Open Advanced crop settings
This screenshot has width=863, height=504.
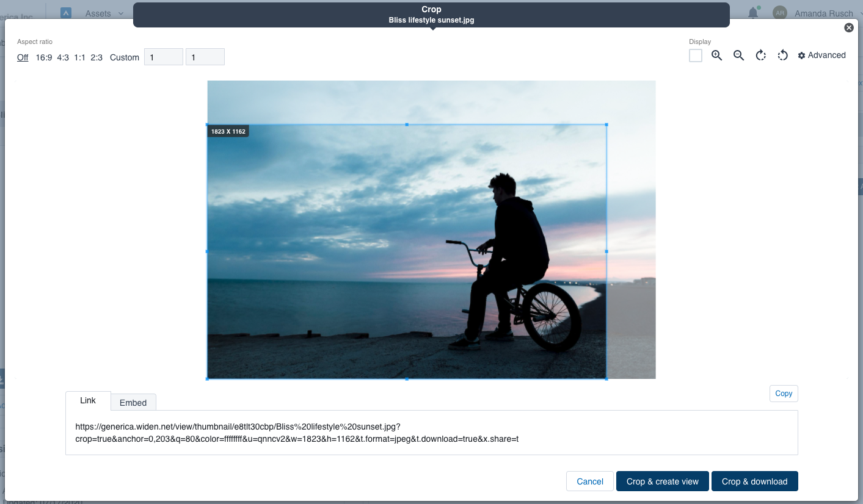pyautogui.click(x=821, y=55)
